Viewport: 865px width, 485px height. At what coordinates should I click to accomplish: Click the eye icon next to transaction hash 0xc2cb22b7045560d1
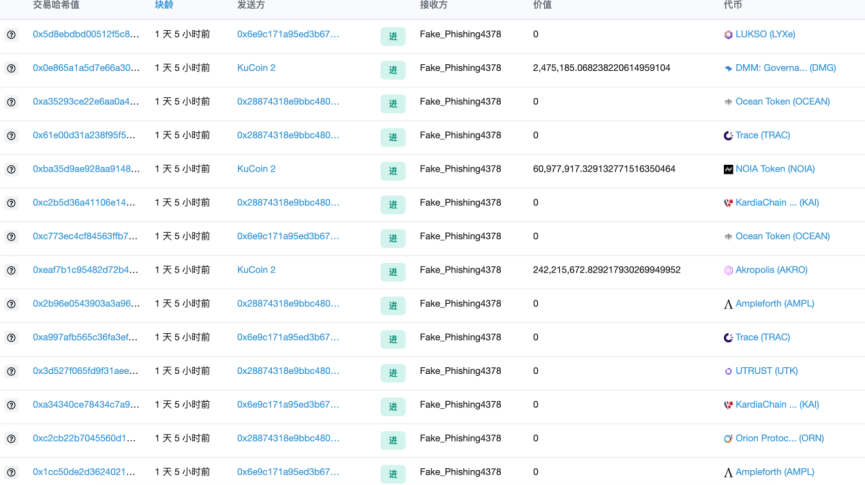point(11,439)
